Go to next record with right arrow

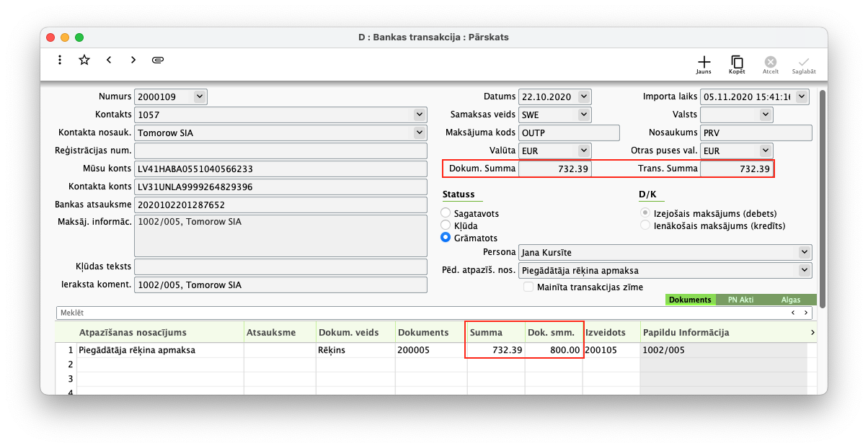tap(133, 60)
